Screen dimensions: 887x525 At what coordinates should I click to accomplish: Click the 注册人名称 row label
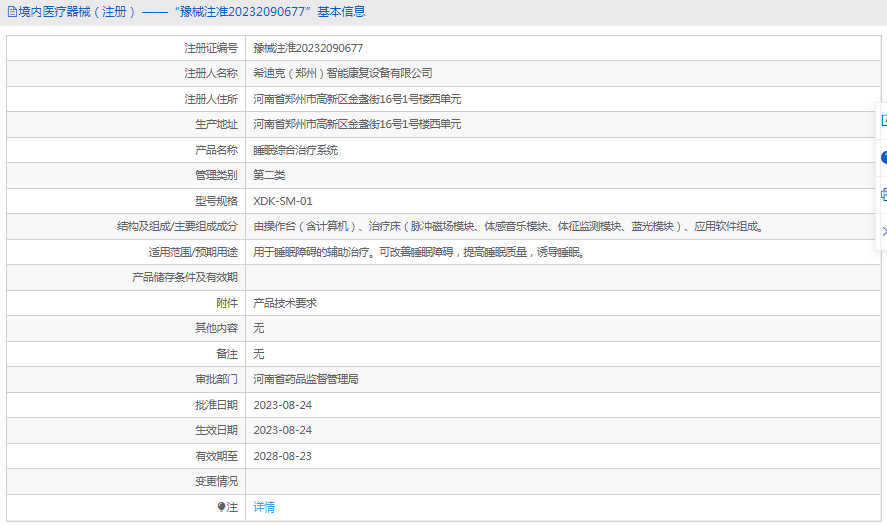click(x=211, y=73)
